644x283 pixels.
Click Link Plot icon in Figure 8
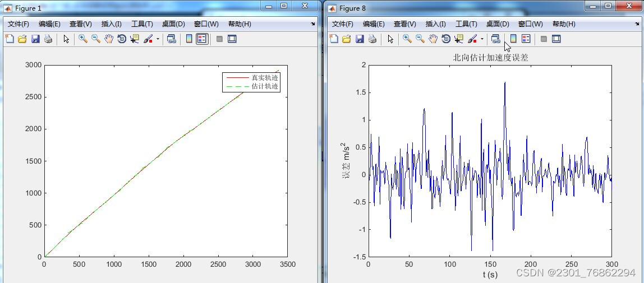pos(495,39)
